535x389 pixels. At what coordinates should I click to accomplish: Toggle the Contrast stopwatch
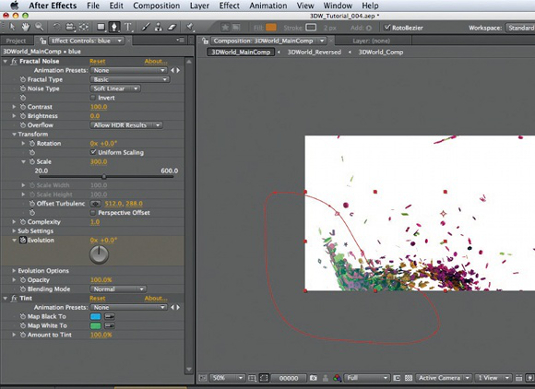pos(23,107)
